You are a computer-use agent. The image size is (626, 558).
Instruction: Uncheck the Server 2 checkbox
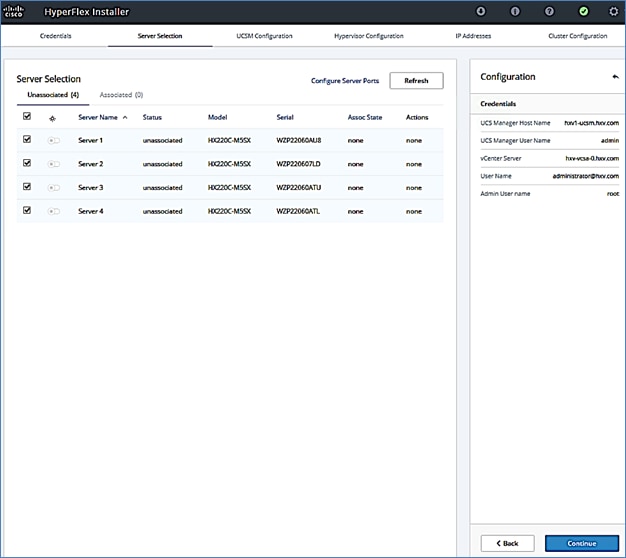(27, 163)
